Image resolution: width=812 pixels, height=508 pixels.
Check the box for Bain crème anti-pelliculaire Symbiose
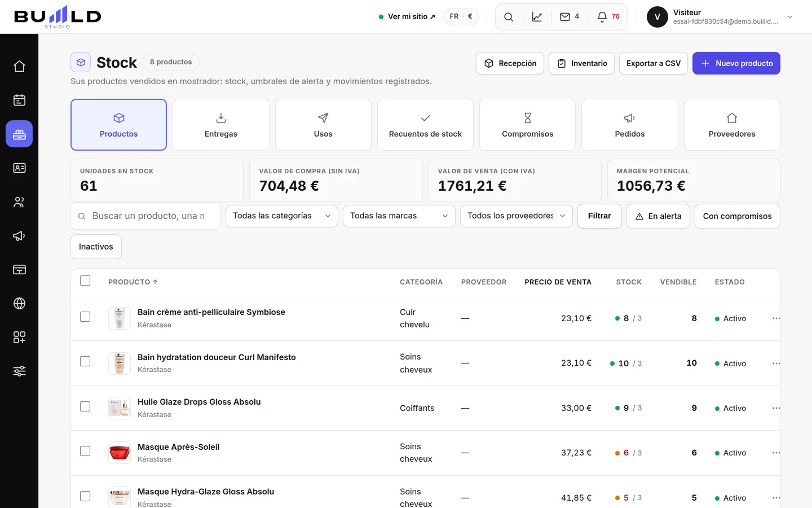[x=85, y=317]
